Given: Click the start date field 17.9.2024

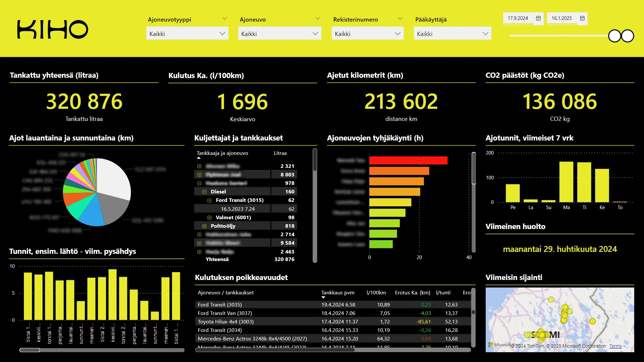Looking at the screenshot, I should point(518,18).
